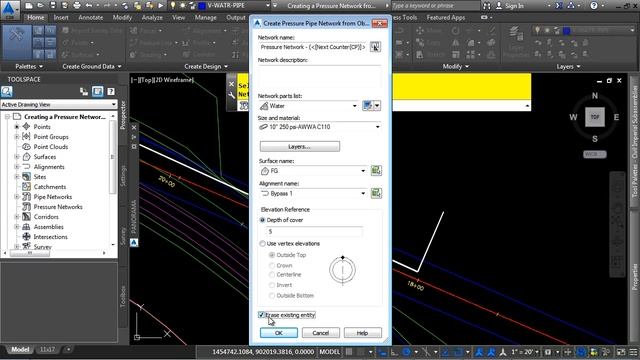Click the parts list edit icon next to Water

click(367, 106)
